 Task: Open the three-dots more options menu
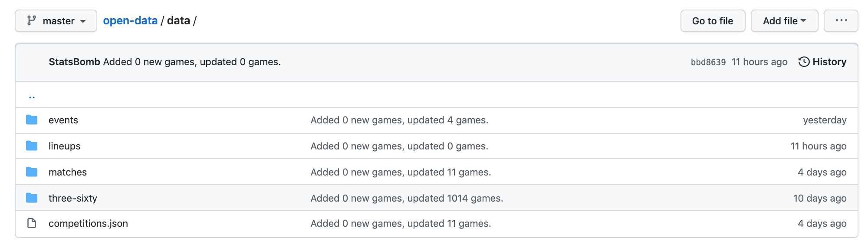841,21
